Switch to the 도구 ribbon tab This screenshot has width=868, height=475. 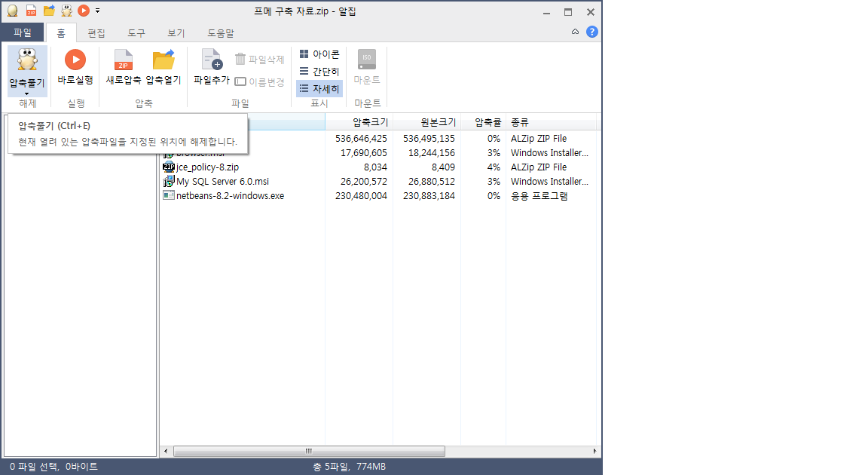tap(136, 33)
